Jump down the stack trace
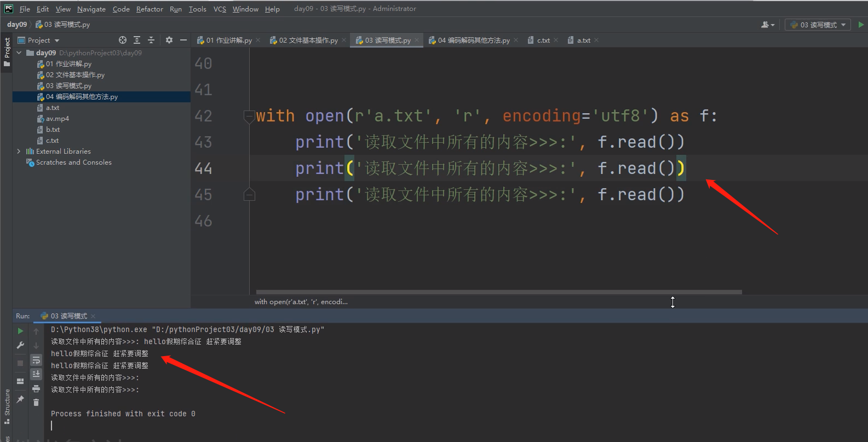Viewport: 868px width, 442px height. 36,345
